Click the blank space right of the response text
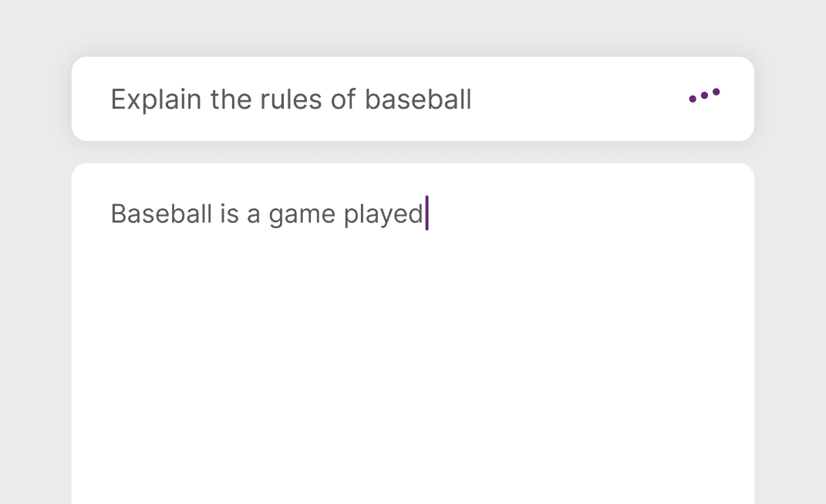This screenshot has width=826, height=504. pyautogui.click(x=586, y=213)
